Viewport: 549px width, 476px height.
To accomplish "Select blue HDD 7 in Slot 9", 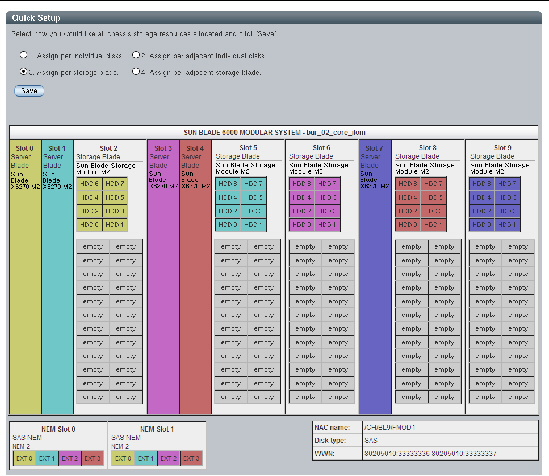I will (x=508, y=184).
